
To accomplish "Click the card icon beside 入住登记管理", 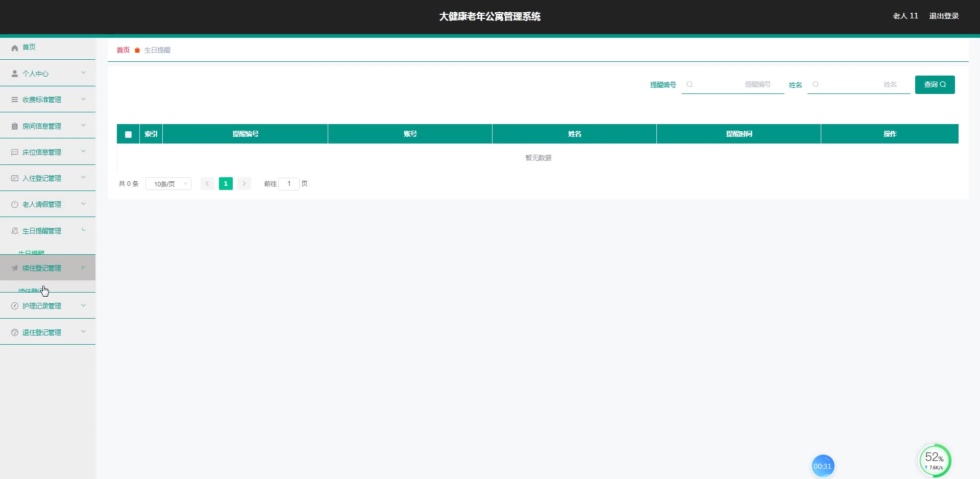I will 15,178.
